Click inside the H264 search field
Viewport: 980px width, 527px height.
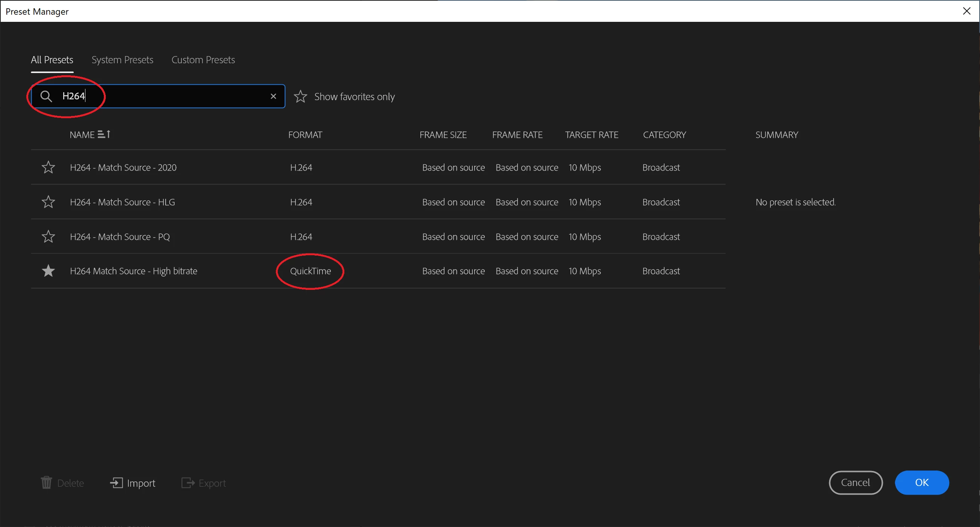tap(171, 96)
